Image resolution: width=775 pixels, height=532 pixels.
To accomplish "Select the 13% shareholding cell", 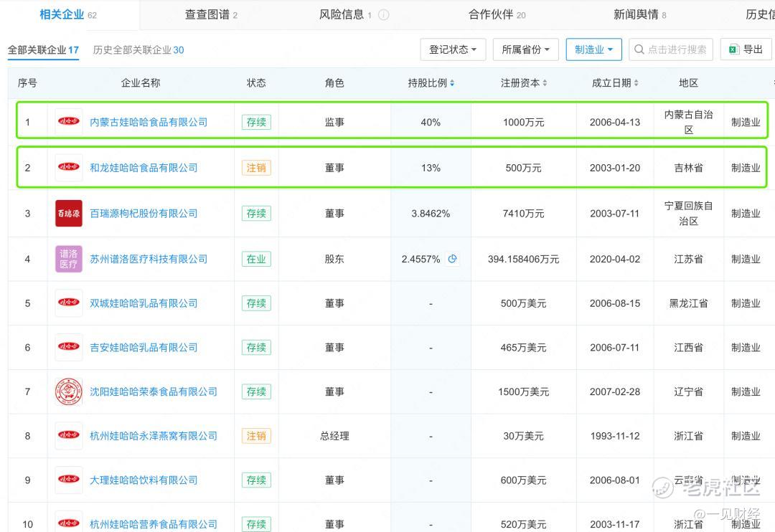I will 431,168.
